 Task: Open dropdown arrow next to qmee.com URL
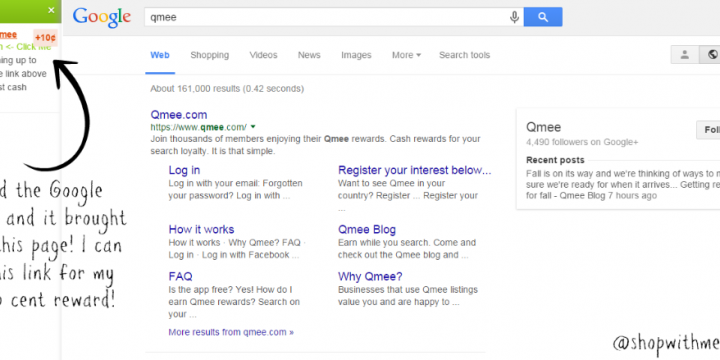point(253,127)
